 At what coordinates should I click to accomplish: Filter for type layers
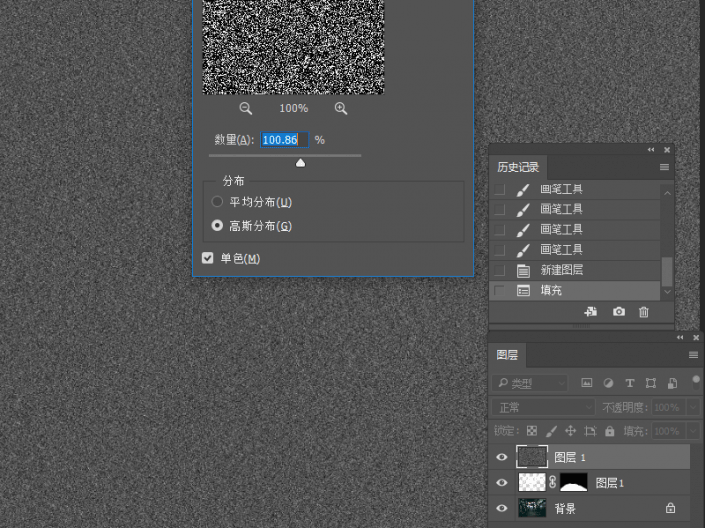pos(629,383)
